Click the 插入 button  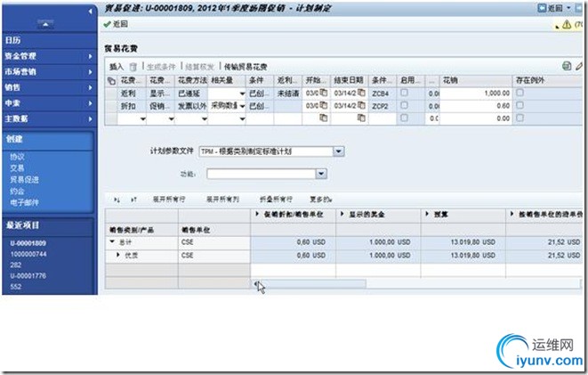pyautogui.click(x=117, y=67)
